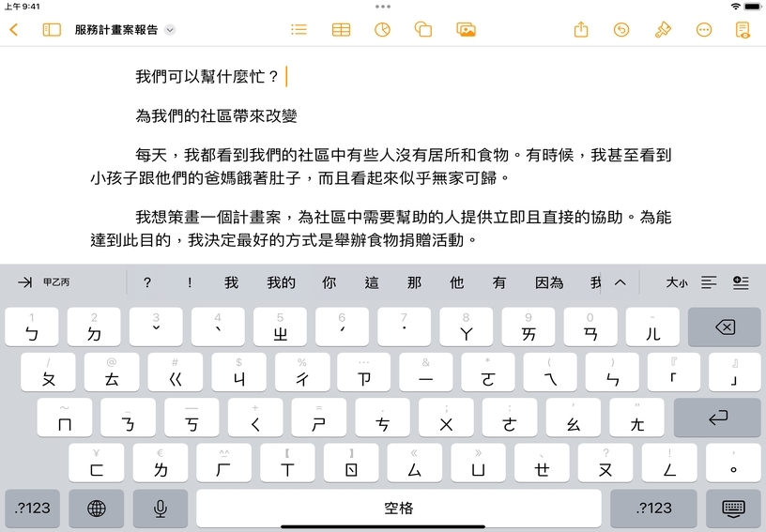The height and width of the screenshot is (532, 766).
Task: Tap the back chevron to exit document
Action: (x=13, y=30)
